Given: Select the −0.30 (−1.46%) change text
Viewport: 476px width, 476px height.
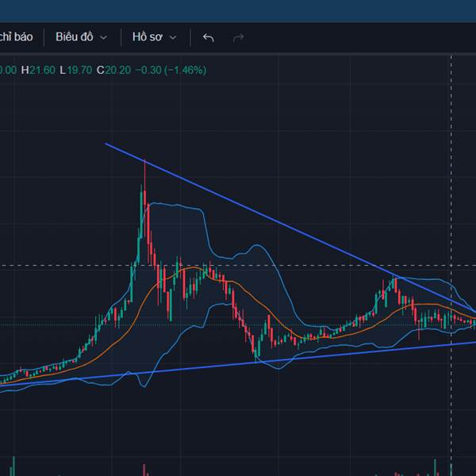Looking at the screenshot, I should point(171,70).
